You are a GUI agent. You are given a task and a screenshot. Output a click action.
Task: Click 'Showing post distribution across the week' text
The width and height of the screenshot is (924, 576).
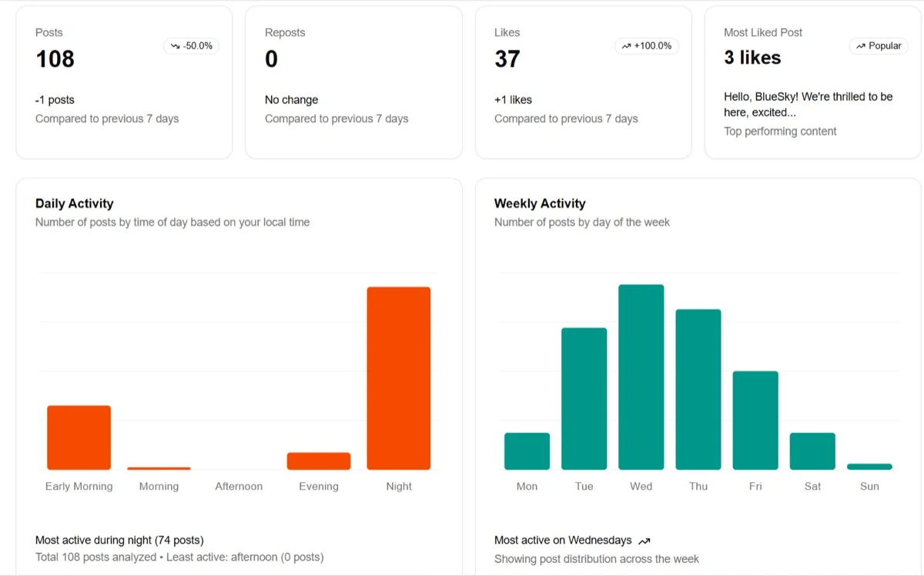coord(597,559)
